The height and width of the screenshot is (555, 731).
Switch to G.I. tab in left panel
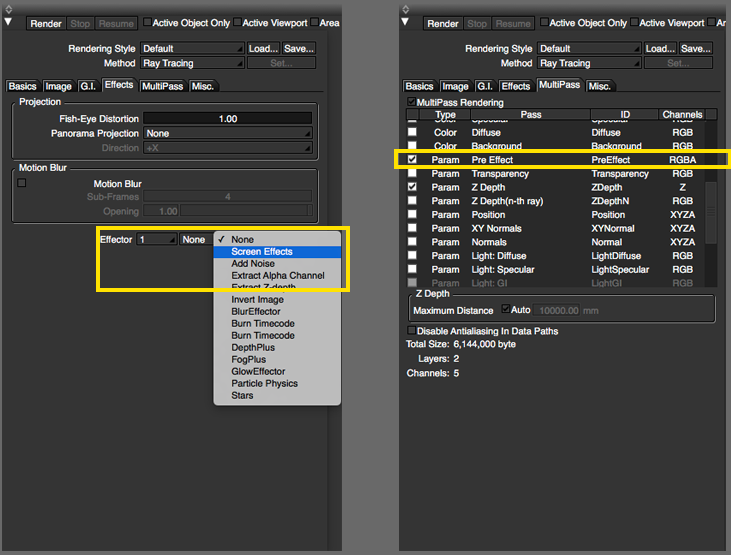tap(88, 86)
